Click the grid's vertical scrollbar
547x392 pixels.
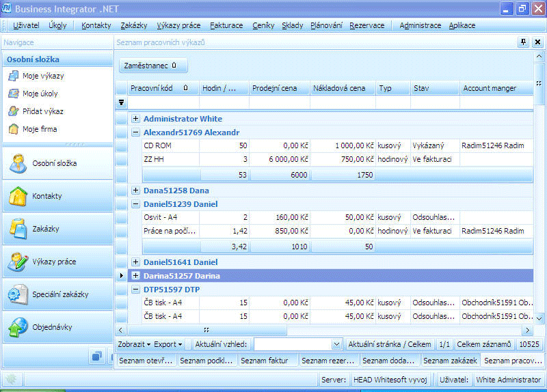coord(539,205)
